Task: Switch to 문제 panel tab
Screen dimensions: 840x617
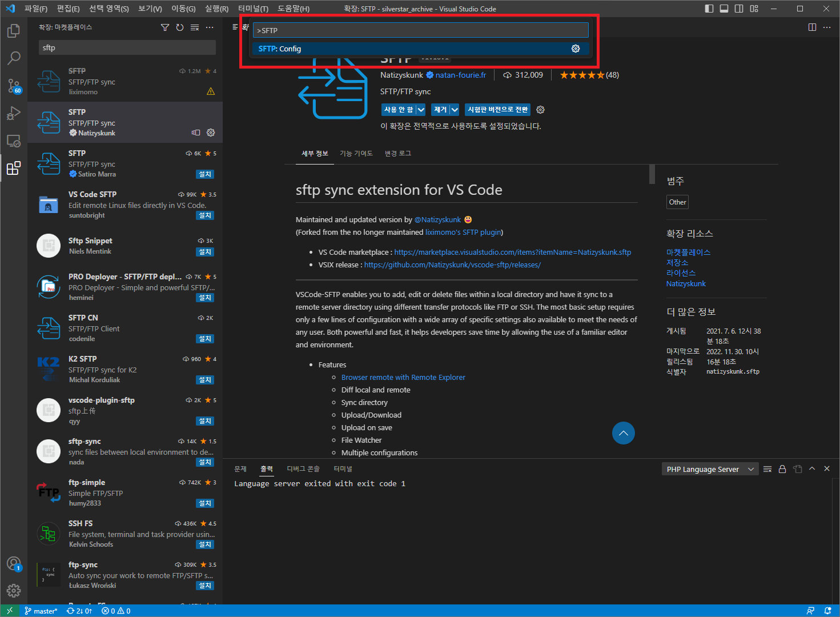Action: (x=240, y=468)
